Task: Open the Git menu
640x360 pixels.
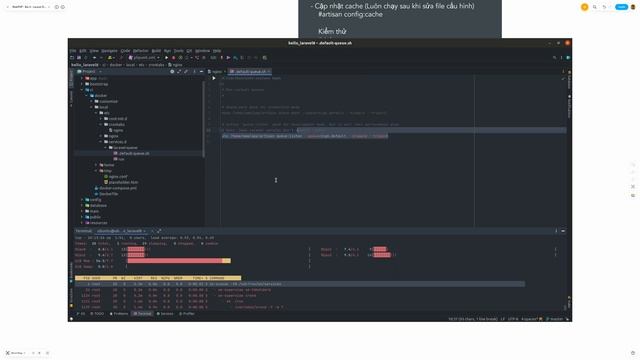Action: click(x=189, y=51)
